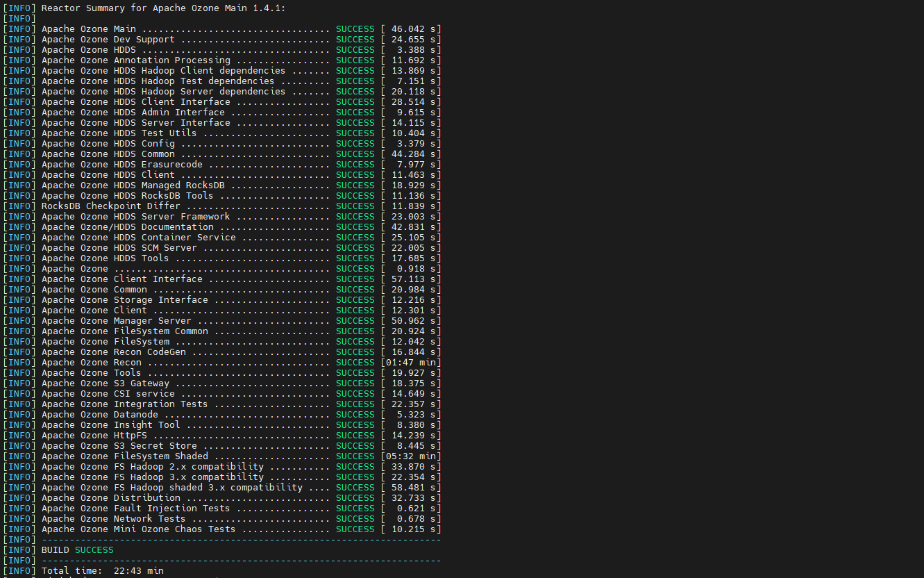Select 'Apache Ozone S3 Secret Store' text
The image size is (924, 578).
pos(119,446)
